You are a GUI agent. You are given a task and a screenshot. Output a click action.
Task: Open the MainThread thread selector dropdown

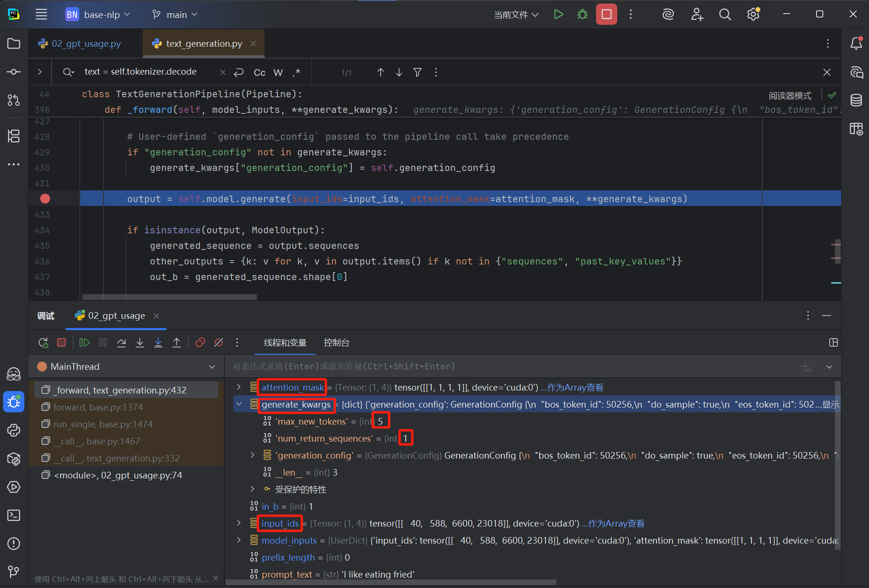coord(212,367)
